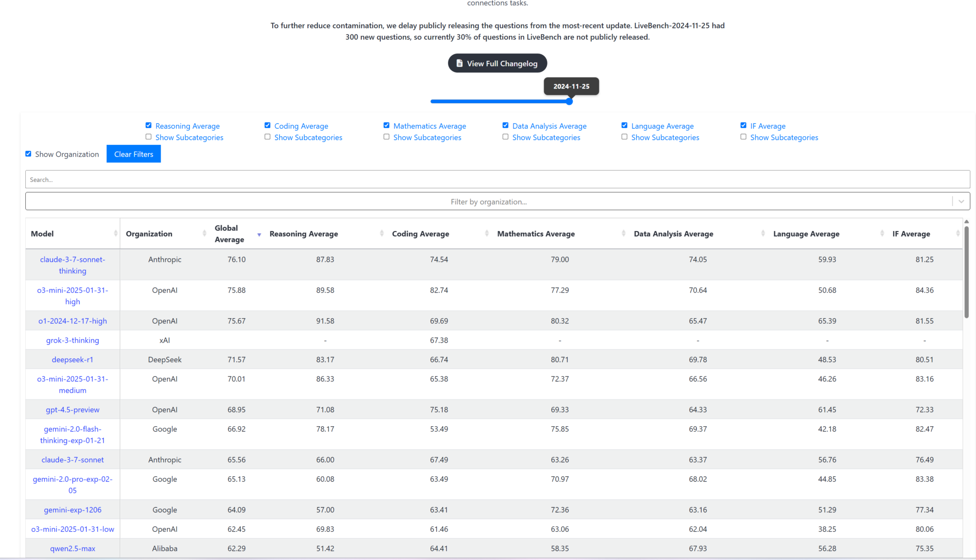Viewport: 976px width, 560px height.
Task: Open the claude-3-7-sonnet-thinking model link
Action: click(72, 265)
